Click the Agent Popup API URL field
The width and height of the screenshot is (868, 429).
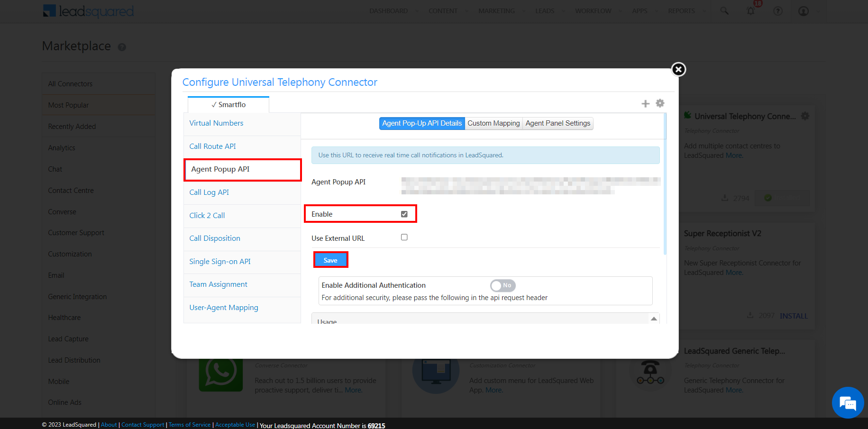tap(530, 185)
